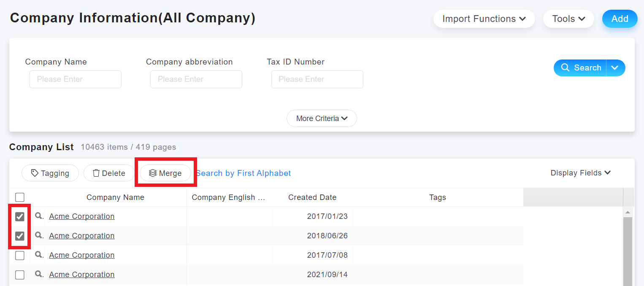Click the Delete button with trash icon
The image size is (644, 286).
coord(109,173)
